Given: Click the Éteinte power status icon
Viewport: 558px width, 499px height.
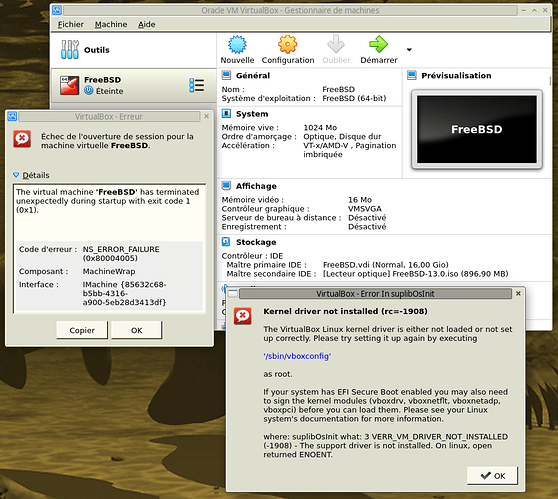Looking at the screenshot, I should [89, 91].
